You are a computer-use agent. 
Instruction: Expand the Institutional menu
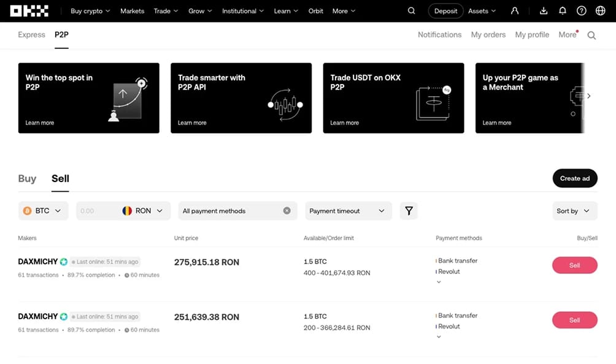[243, 11]
